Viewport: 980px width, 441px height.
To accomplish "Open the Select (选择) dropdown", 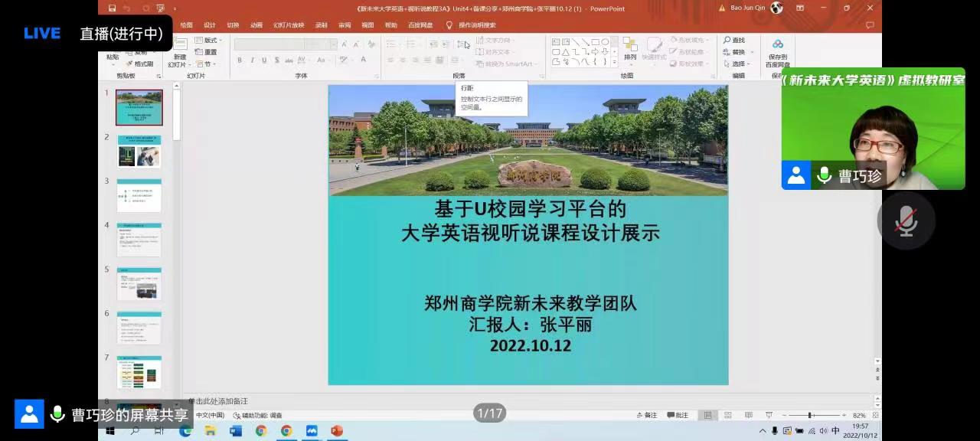I will tap(738, 64).
